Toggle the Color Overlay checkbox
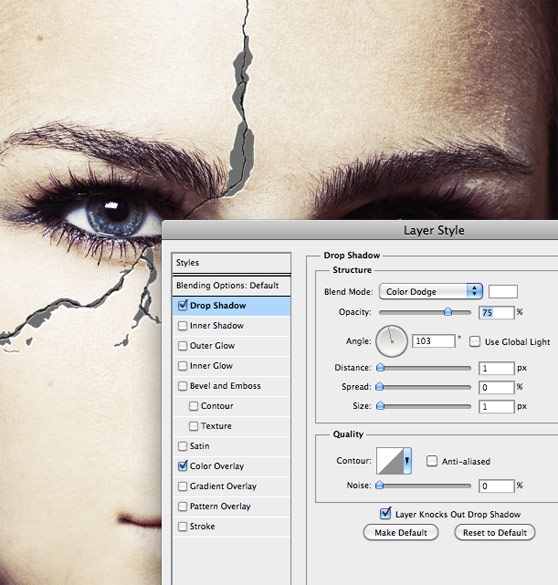The width and height of the screenshot is (558, 585). (182, 466)
